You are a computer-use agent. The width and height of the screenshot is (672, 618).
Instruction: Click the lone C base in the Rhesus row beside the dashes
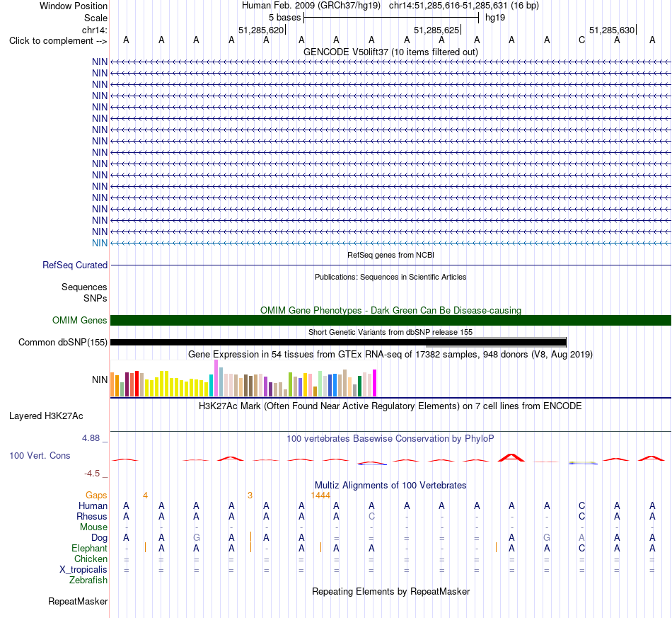click(x=371, y=516)
